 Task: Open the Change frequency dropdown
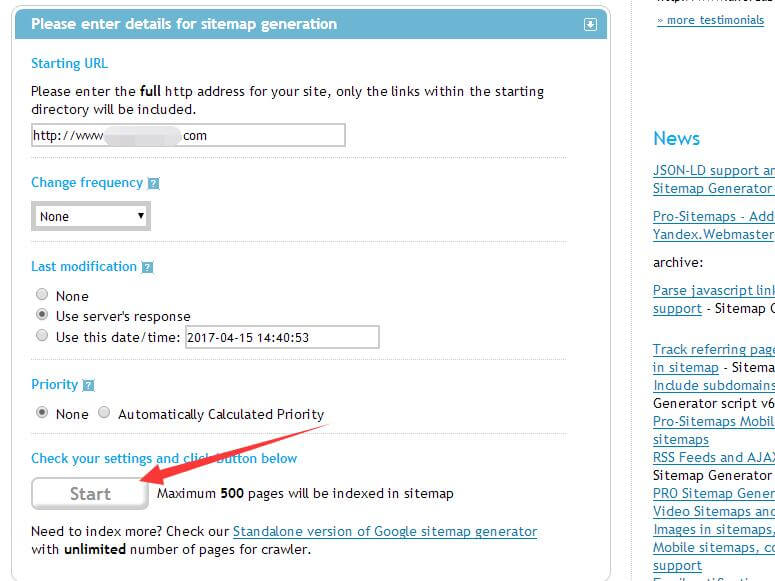pos(91,216)
